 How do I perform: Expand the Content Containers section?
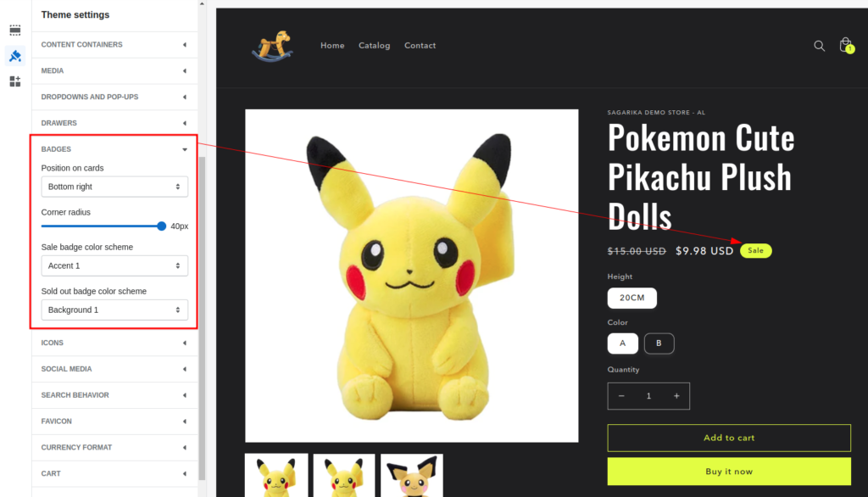coord(114,45)
